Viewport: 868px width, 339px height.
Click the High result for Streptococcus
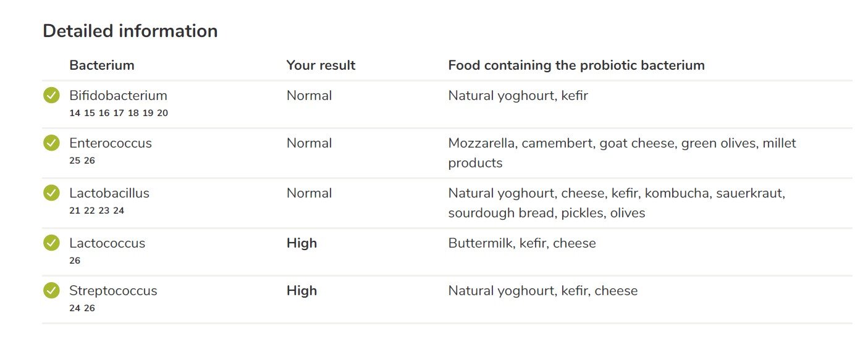[x=301, y=291]
